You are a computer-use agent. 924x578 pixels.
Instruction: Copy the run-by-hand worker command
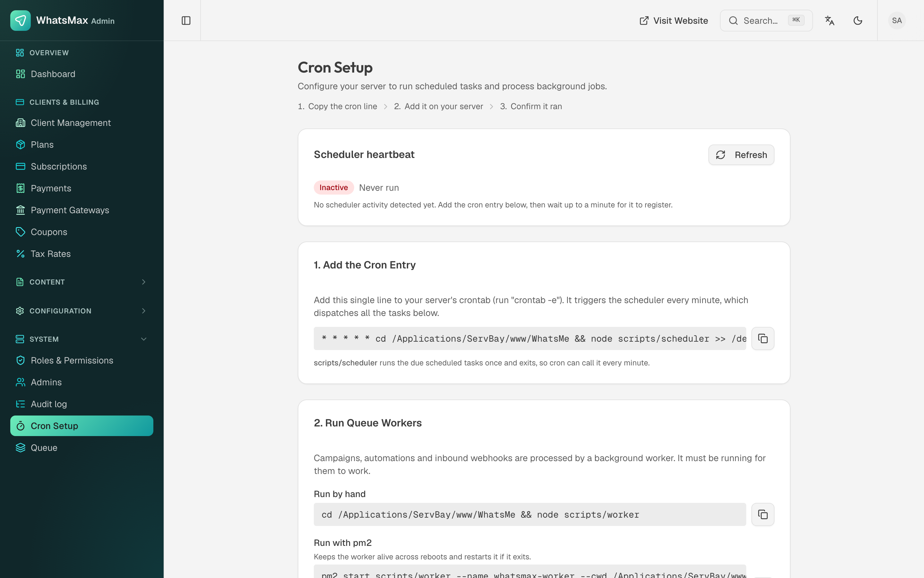(763, 514)
